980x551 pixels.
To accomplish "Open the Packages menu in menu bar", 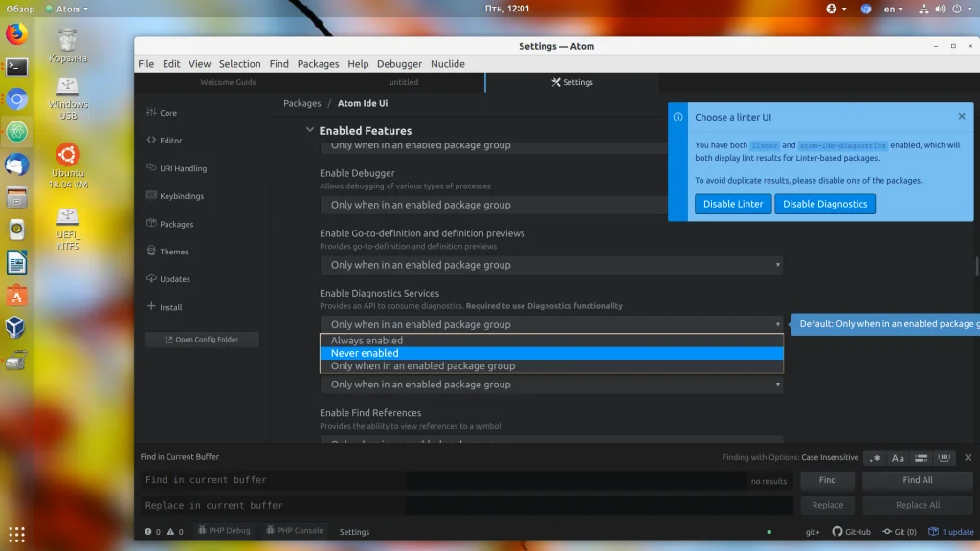I will click(318, 64).
